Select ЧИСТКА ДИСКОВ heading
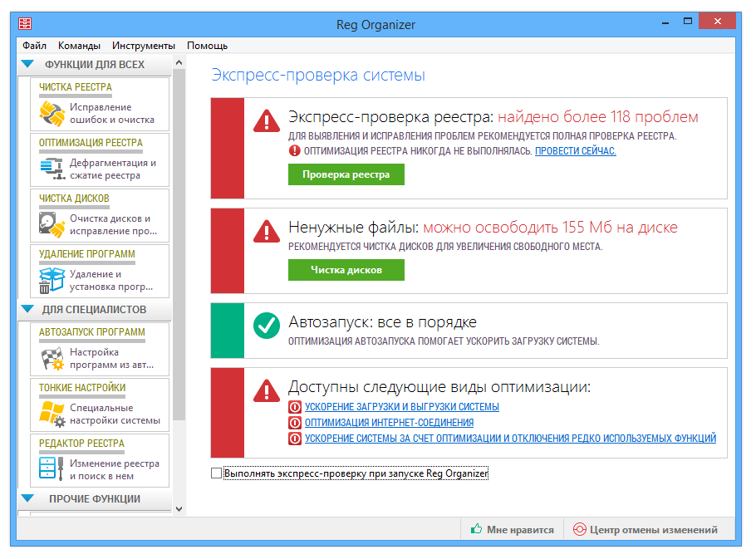Viewport: 756px width, 559px height. (x=74, y=198)
